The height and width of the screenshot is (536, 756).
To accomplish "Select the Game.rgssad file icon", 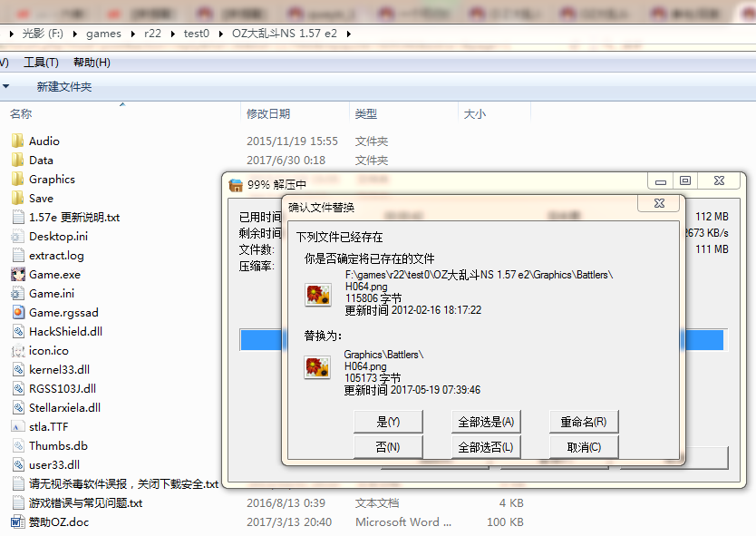I will (x=18, y=313).
